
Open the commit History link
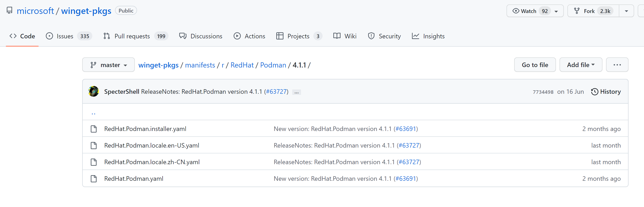click(x=606, y=92)
